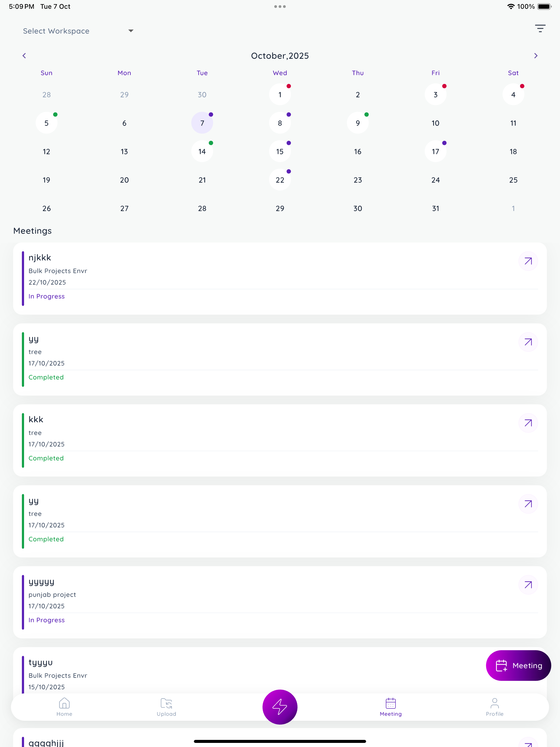Viewport: 560px width, 747px height.
Task: Open the yyyyy punjab project meeting arrow
Action: coord(528,585)
